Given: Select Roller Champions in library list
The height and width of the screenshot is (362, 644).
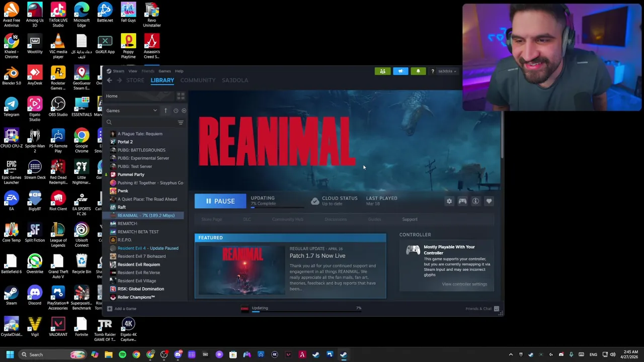Looking at the screenshot, I should (x=136, y=297).
